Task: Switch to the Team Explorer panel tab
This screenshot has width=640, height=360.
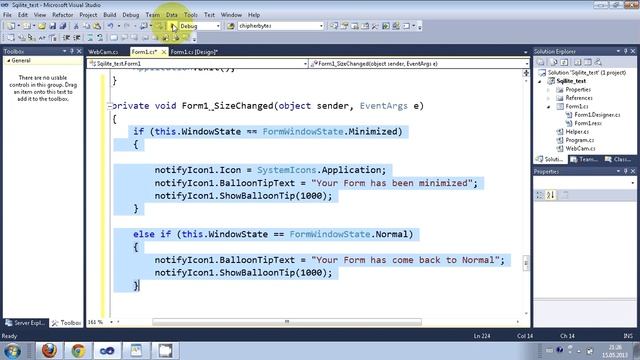Action: coord(584,160)
